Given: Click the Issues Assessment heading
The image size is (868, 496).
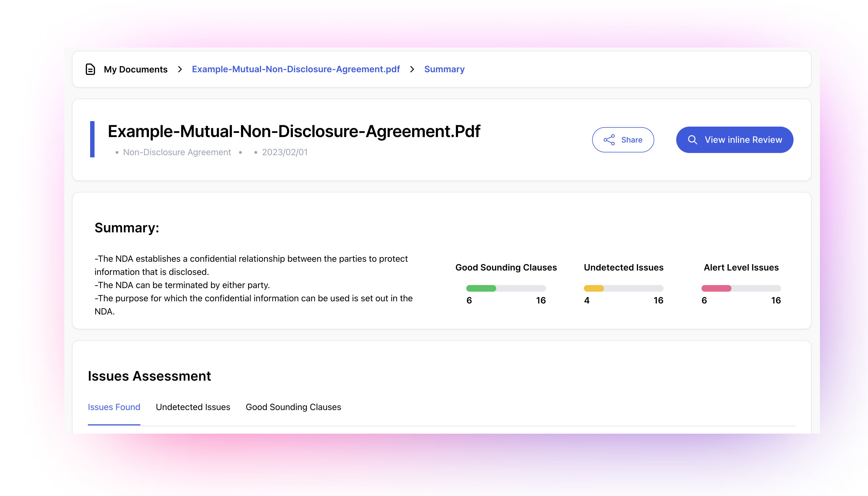Looking at the screenshot, I should click(149, 376).
